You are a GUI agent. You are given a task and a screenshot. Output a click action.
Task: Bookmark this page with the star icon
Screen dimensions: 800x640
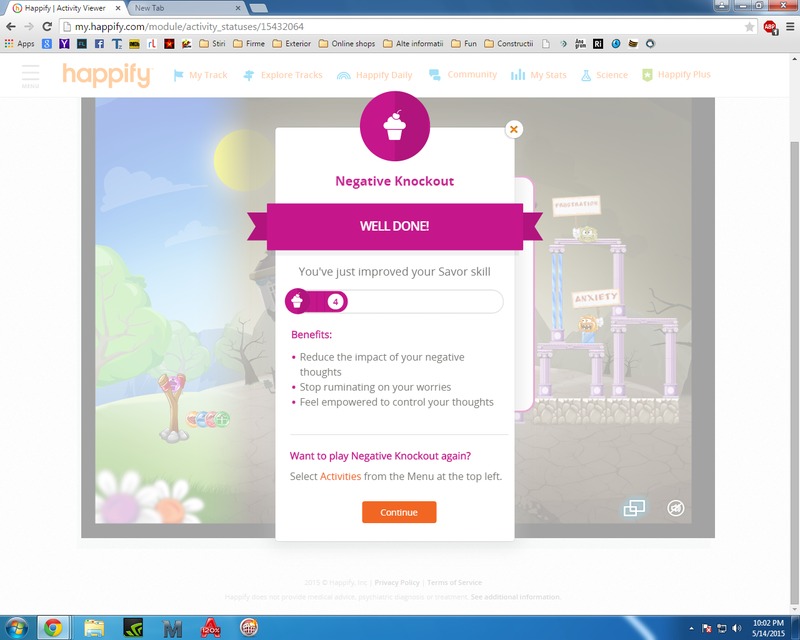coord(749,27)
